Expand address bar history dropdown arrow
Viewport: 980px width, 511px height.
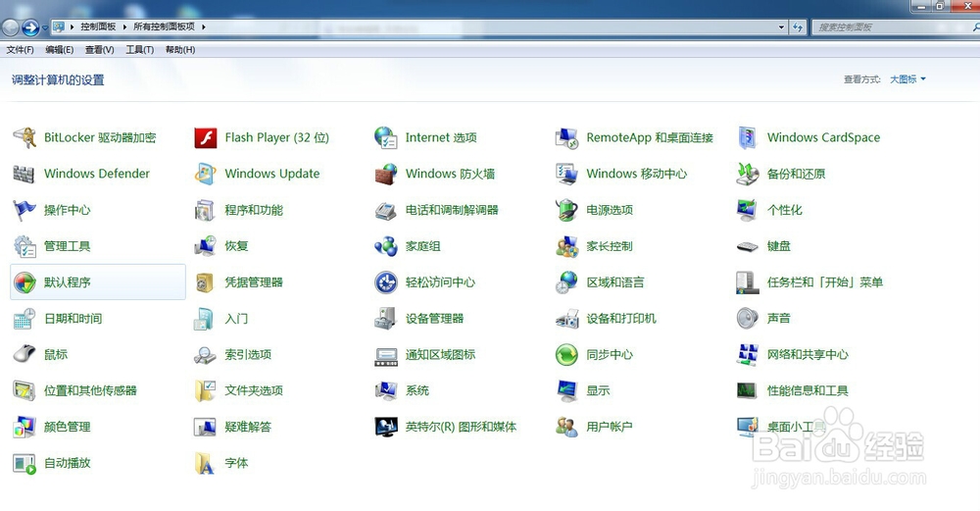(x=781, y=26)
